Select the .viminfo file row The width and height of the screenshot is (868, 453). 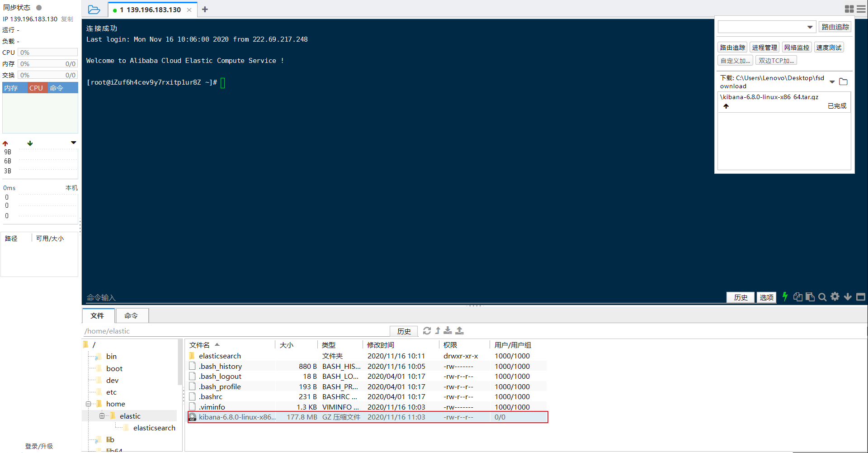tap(367, 407)
